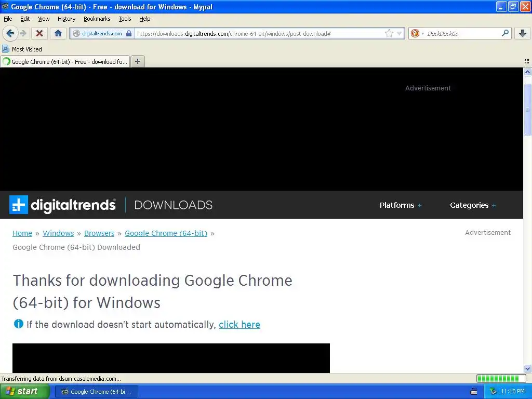Click the search magnifier icon
Screen dimensions: 532x399
pyautogui.click(x=505, y=33)
